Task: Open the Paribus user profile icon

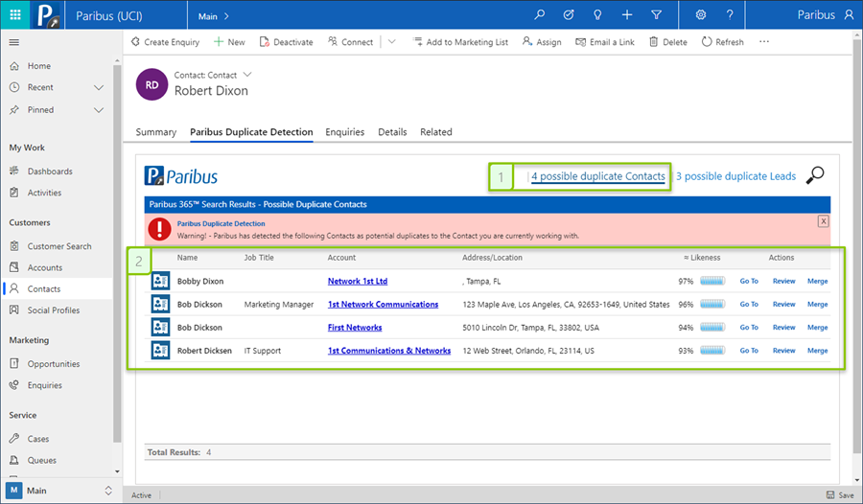Action: click(x=850, y=15)
